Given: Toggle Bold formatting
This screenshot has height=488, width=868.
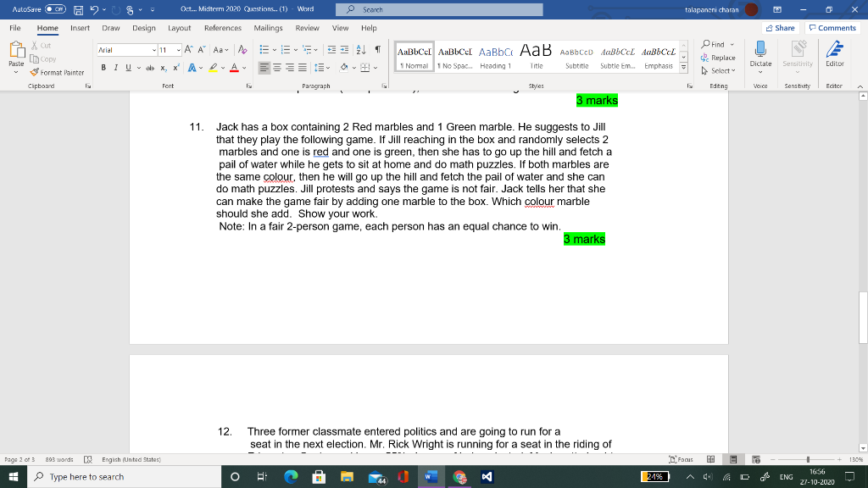Looking at the screenshot, I should 103,68.
